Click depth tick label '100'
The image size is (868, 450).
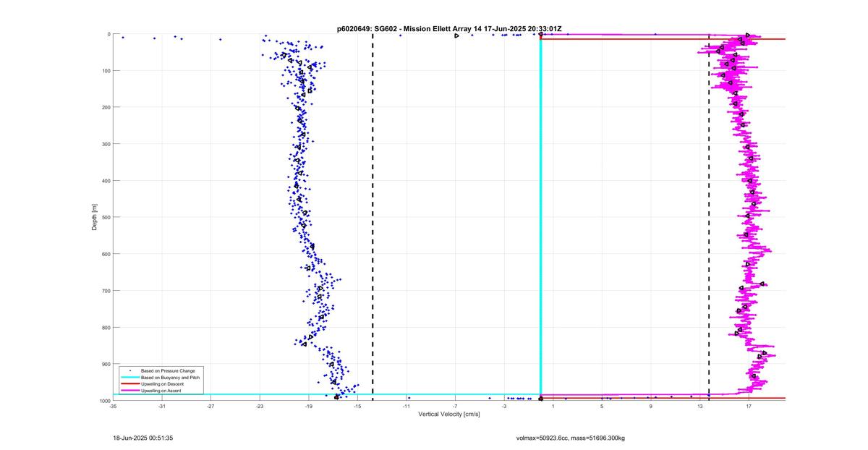pyautogui.click(x=105, y=71)
